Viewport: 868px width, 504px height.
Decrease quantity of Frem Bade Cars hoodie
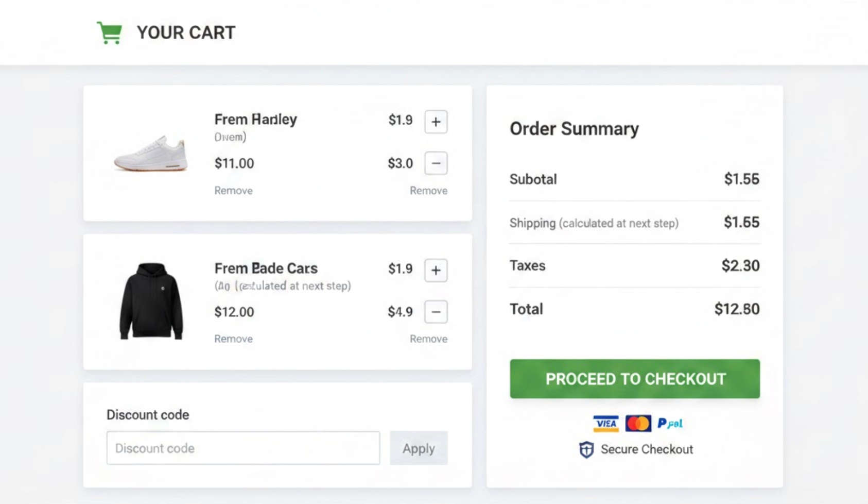click(x=436, y=312)
